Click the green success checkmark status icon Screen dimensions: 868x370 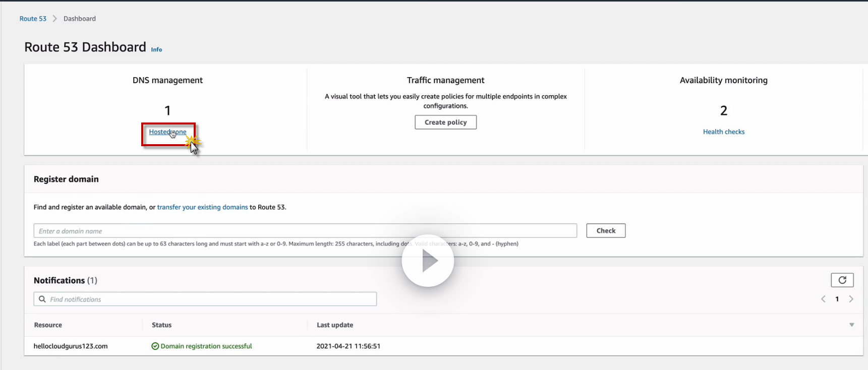pyautogui.click(x=155, y=346)
